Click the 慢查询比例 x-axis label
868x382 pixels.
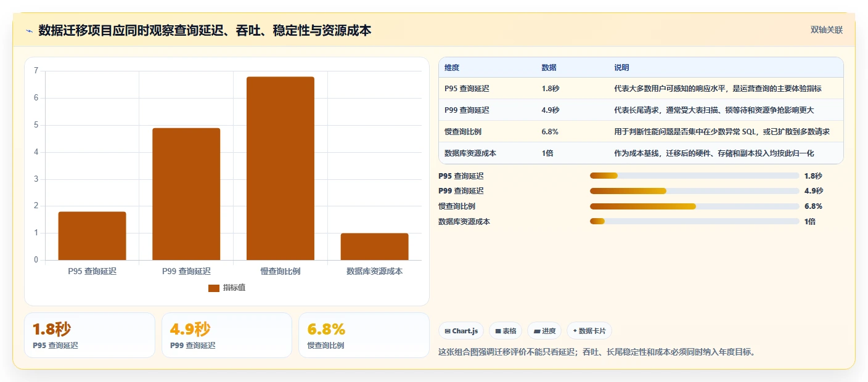(x=280, y=271)
